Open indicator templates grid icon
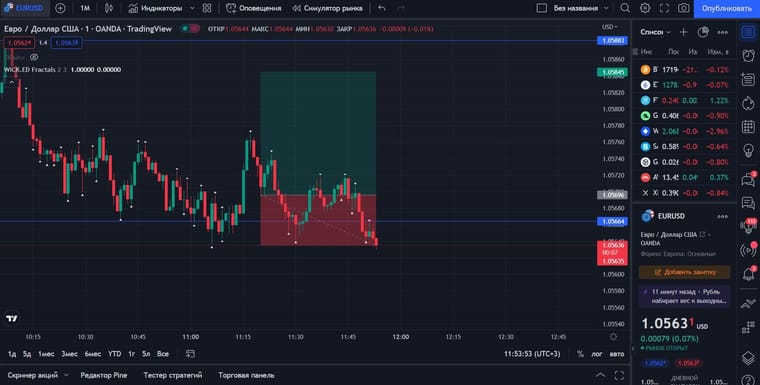Viewport: 760px width, 385px height. click(207, 8)
